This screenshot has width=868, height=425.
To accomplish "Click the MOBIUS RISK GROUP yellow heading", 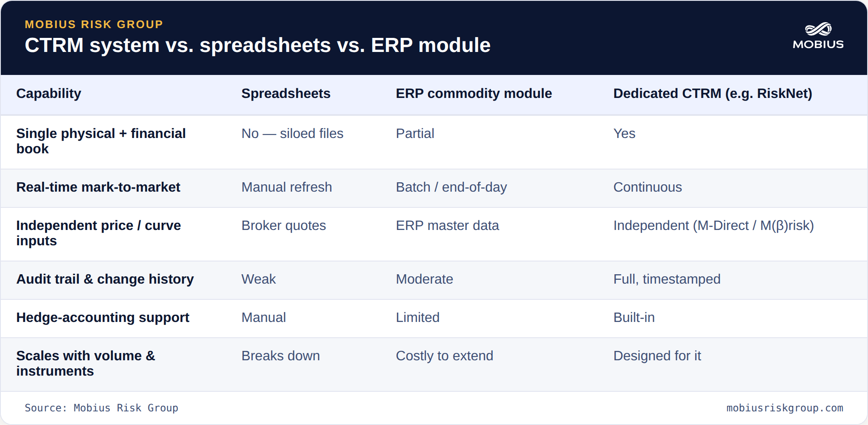I will (x=94, y=24).
